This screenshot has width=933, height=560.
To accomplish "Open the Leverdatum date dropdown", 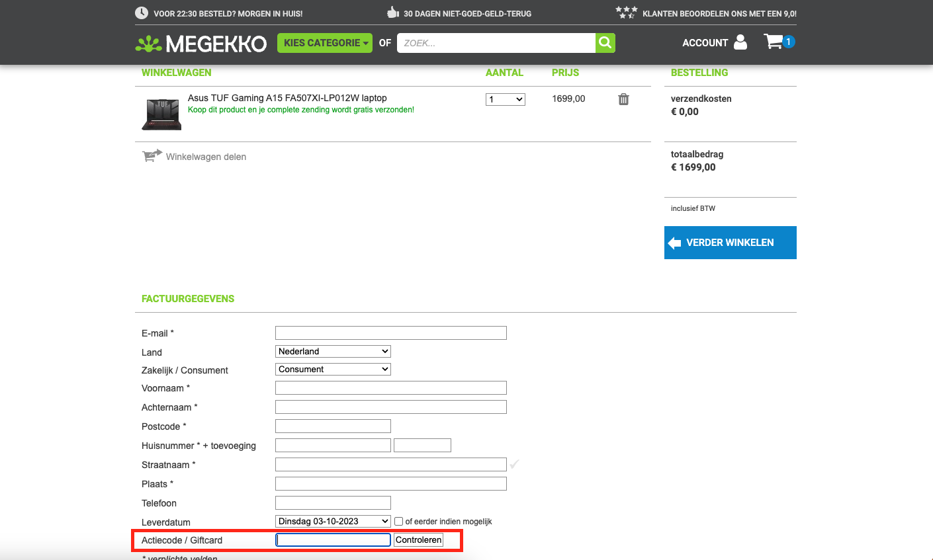I will pos(333,521).
